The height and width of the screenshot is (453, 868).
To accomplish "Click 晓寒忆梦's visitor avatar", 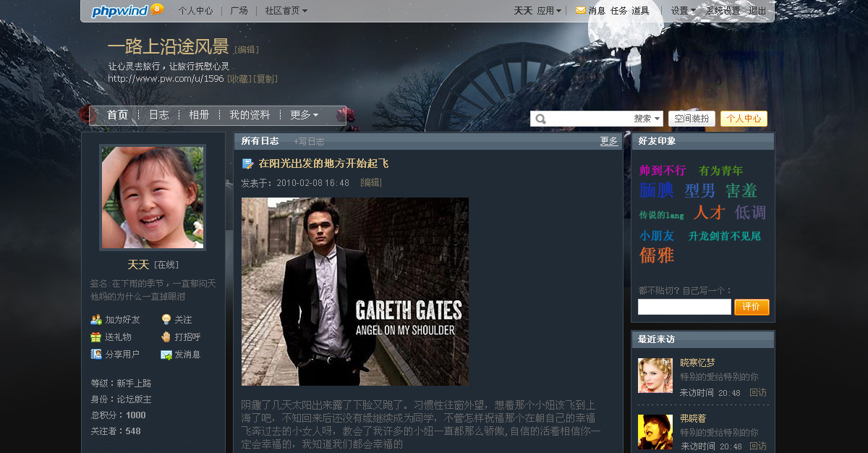I will [655, 376].
